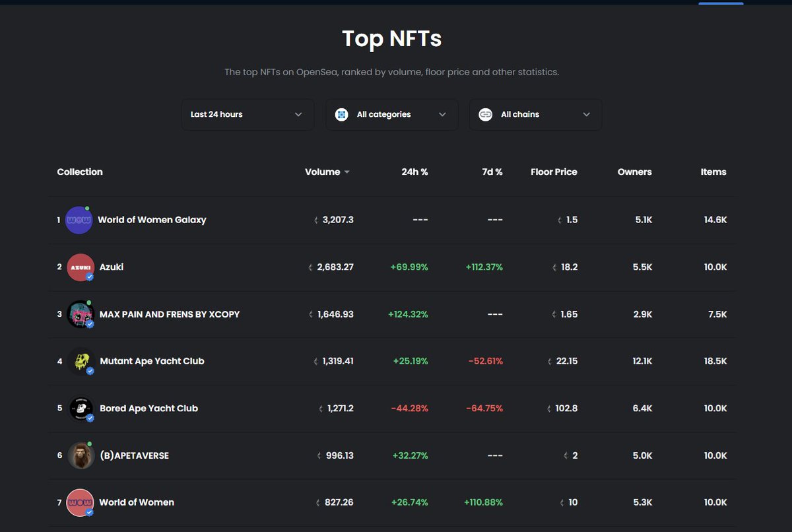This screenshot has width=792, height=532.
Task: Sort by the 7d % column
Action: click(x=492, y=172)
